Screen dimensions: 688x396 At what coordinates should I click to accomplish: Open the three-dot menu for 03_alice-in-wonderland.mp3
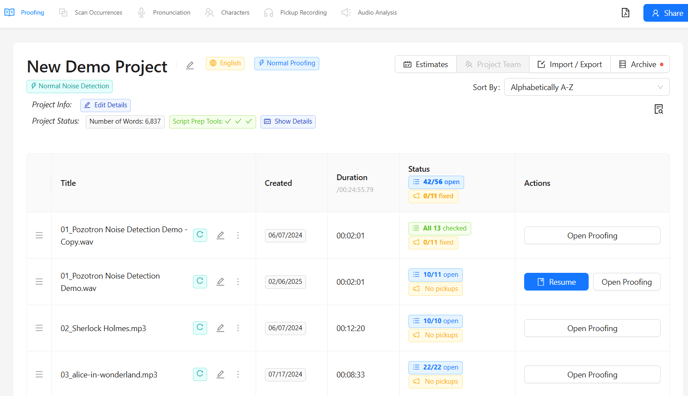point(238,375)
